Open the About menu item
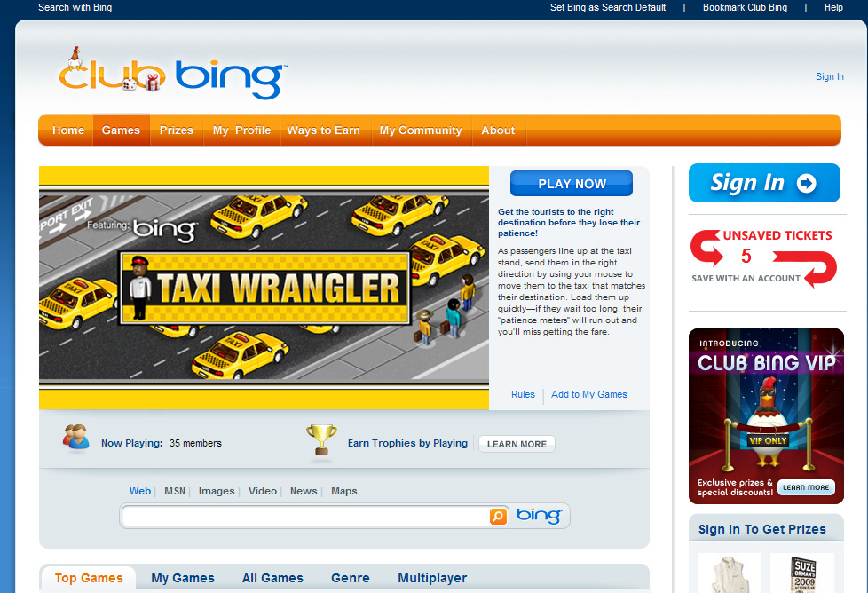 coord(498,130)
